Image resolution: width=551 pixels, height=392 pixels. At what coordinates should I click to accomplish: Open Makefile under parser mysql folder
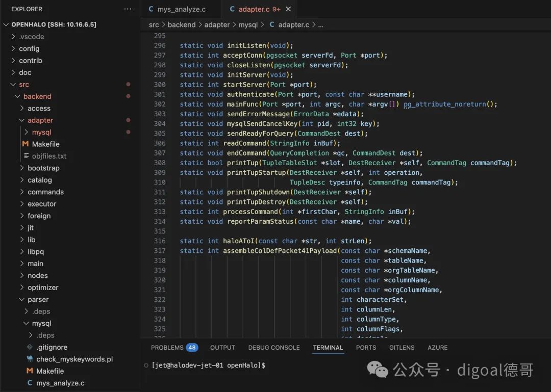50,371
